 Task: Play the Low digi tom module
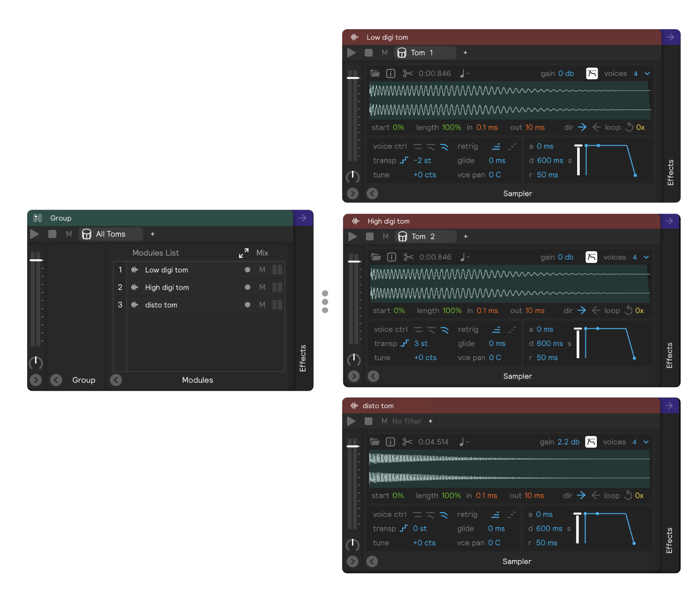(x=352, y=53)
